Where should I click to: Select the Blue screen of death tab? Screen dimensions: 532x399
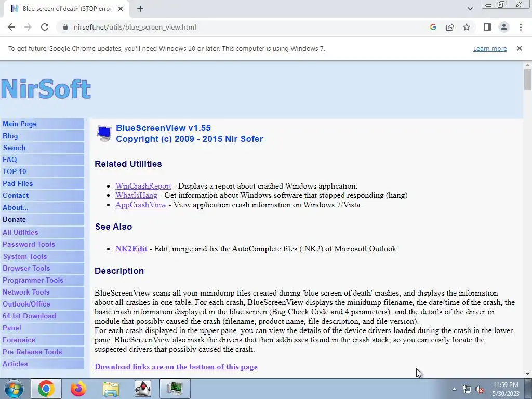[66, 9]
